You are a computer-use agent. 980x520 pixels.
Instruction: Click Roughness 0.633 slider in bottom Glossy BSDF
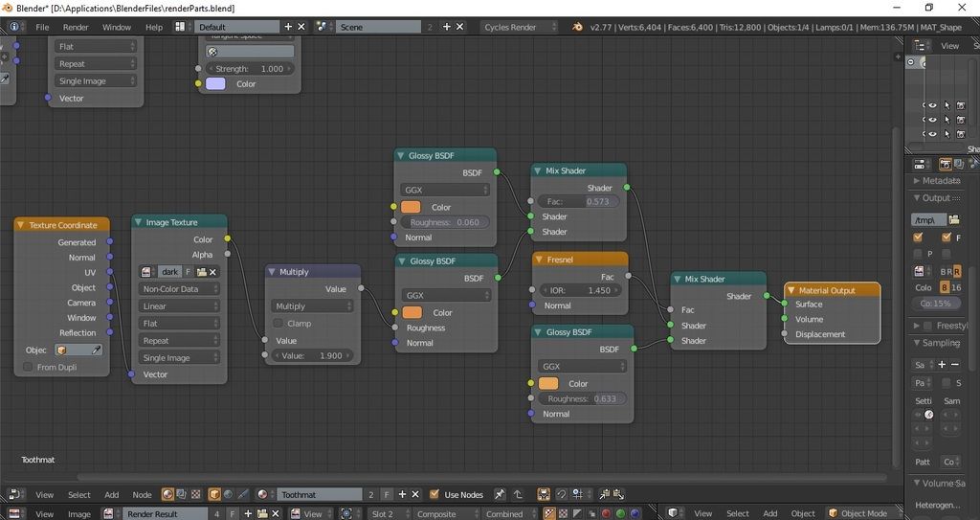(582, 398)
